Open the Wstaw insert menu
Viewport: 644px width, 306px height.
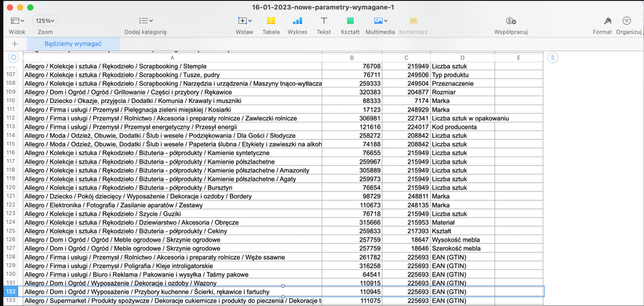(244, 21)
